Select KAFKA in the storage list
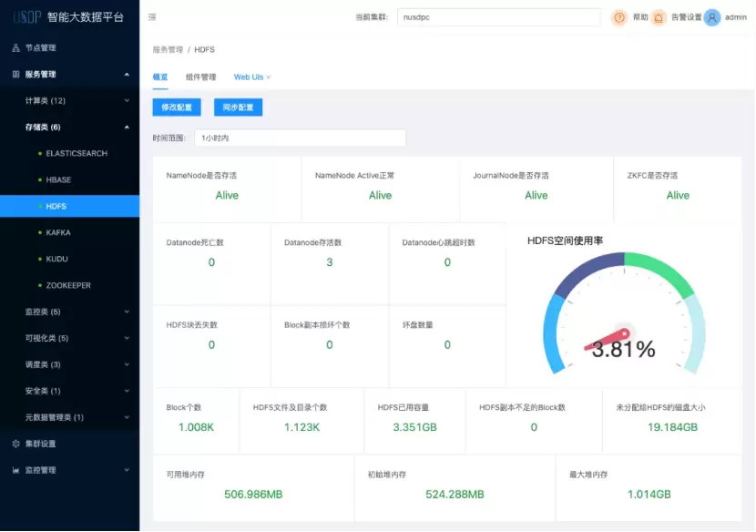Viewport: 756px width, 532px height. coord(58,232)
